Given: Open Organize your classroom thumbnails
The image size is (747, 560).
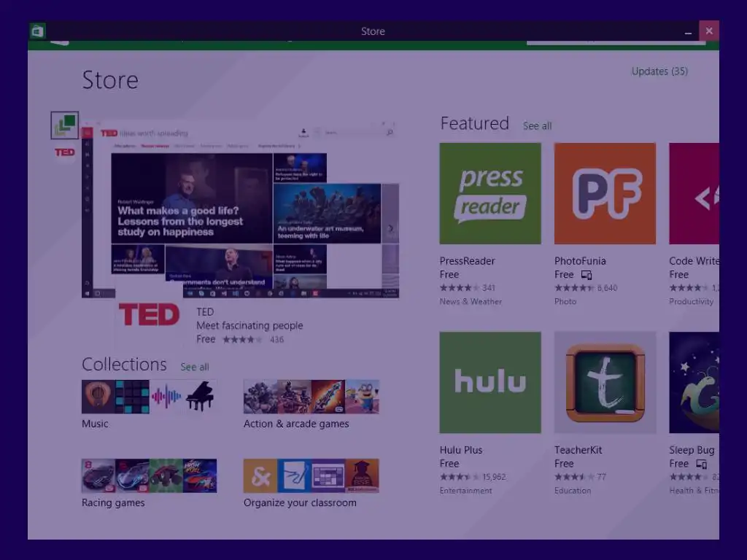Looking at the screenshot, I should (311, 475).
